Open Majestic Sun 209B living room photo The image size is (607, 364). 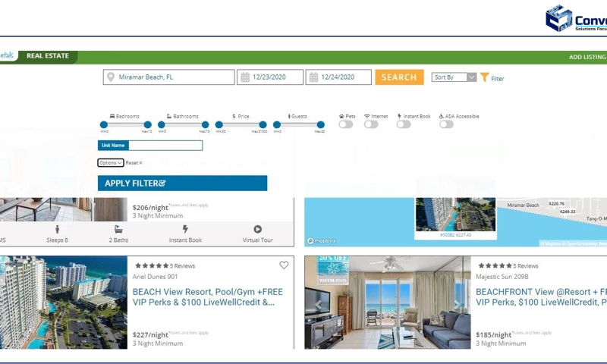click(388, 302)
